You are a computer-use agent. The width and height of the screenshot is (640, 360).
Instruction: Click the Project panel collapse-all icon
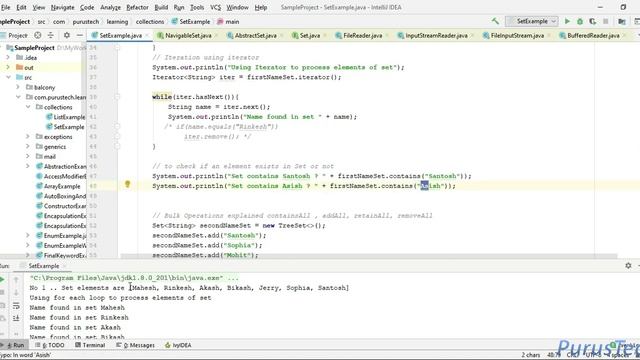tap(51, 36)
